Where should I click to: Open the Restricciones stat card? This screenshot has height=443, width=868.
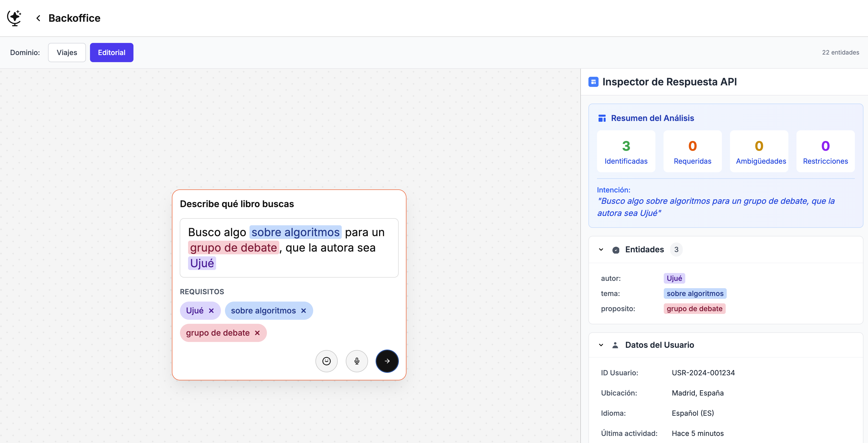tap(825, 152)
